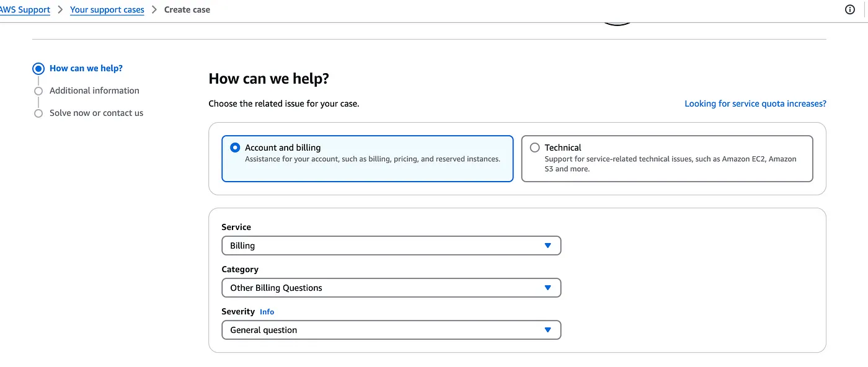Click 'Looking for service quota increases?' link

coord(755,104)
